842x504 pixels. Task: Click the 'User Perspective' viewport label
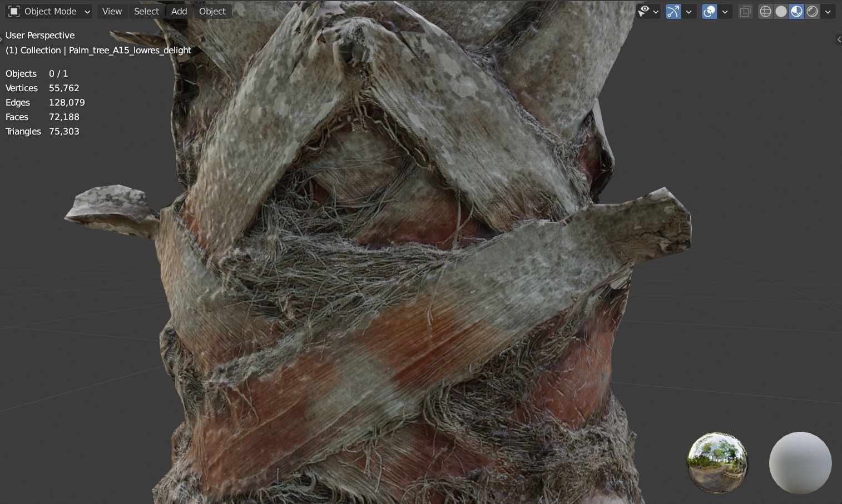40,35
